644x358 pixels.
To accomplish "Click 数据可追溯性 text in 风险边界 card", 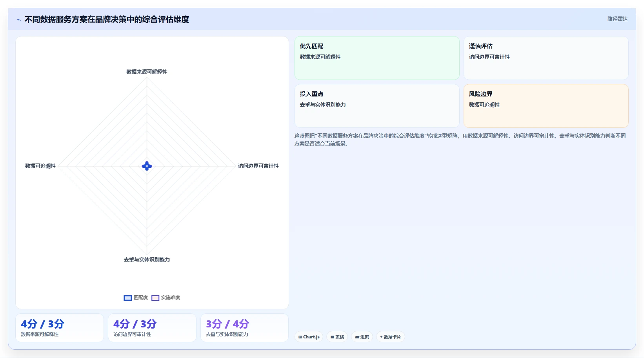I will 484,105.
